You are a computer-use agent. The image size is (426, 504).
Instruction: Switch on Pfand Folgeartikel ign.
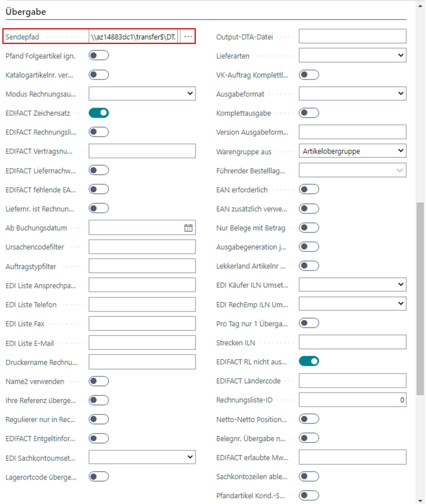(x=99, y=56)
